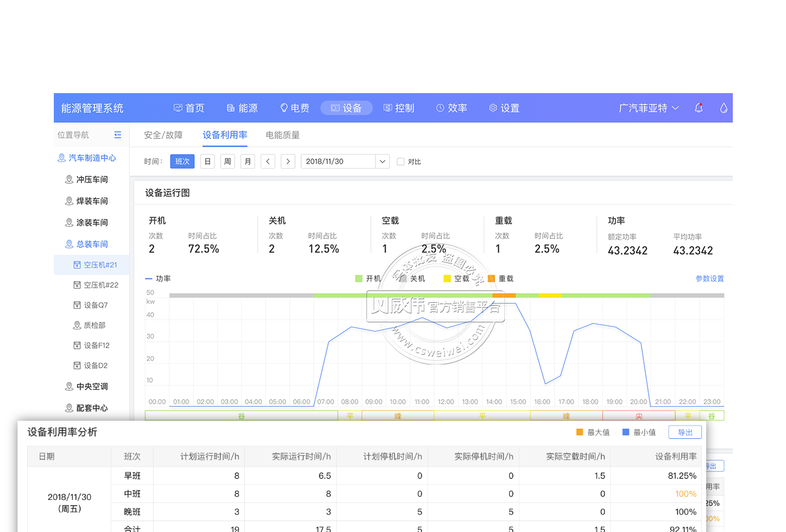Select the 日 day range button
This screenshot has height=532, width=786.
pos(207,161)
